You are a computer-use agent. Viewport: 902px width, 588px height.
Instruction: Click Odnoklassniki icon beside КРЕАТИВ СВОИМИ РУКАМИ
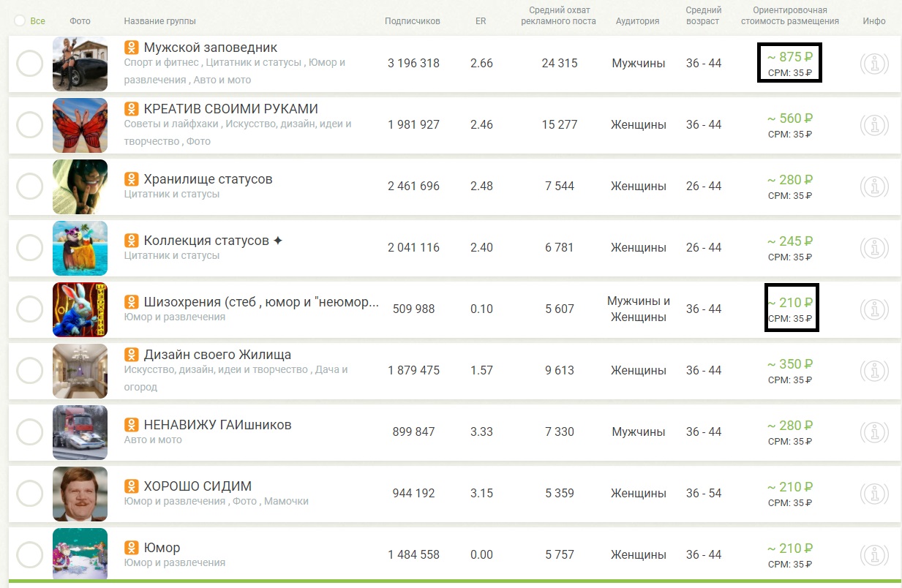(131, 109)
